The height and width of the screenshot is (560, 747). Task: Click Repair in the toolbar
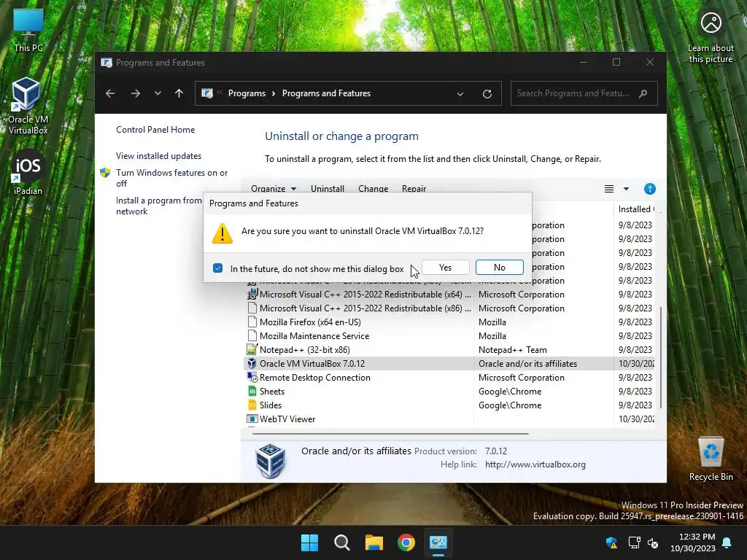coord(414,189)
